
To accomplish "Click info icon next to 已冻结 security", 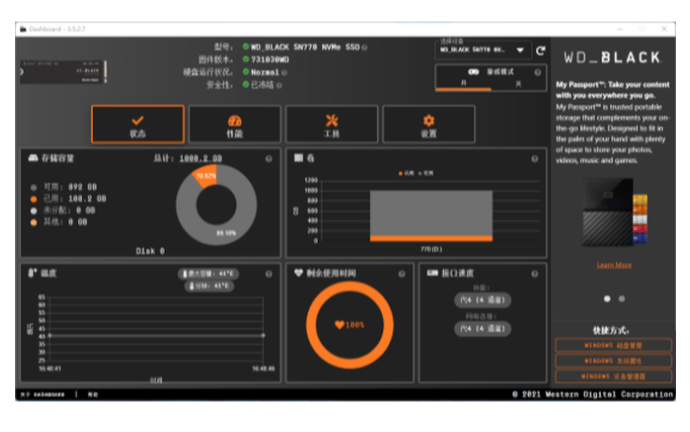I will tap(279, 85).
